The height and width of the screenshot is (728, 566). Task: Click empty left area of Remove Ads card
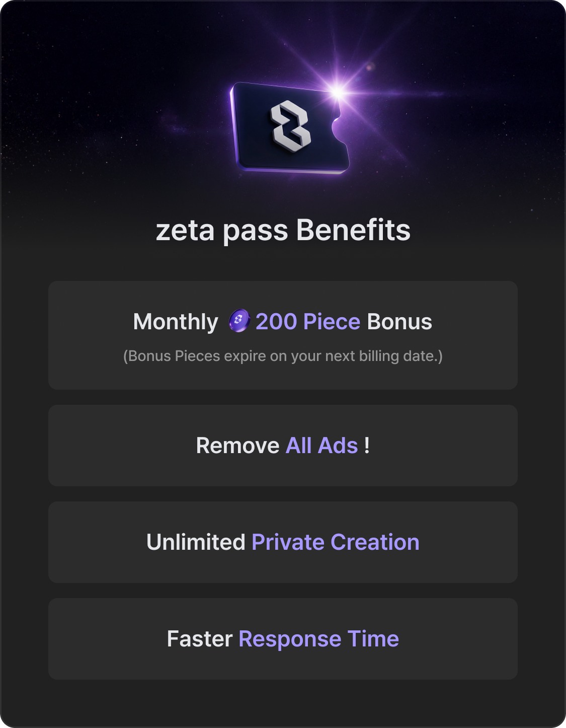[101, 446]
